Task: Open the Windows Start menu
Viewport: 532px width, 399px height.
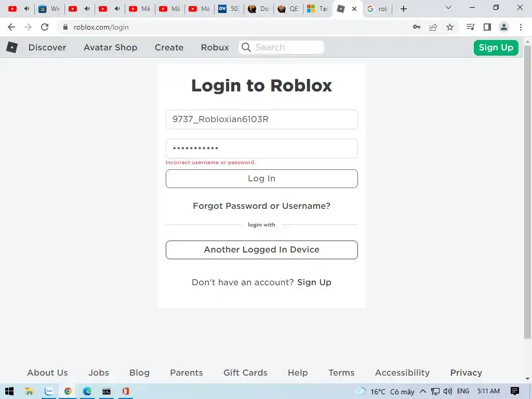Action: pyautogui.click(x=9, y=391)
